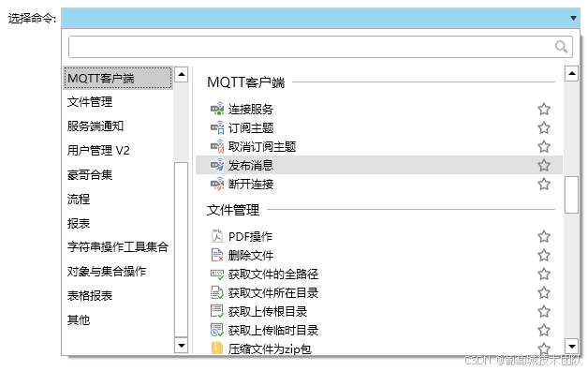Click the 压缩文件为zip包 icon
This screenshot has height=371, width=588.
[x=217, y=349]
